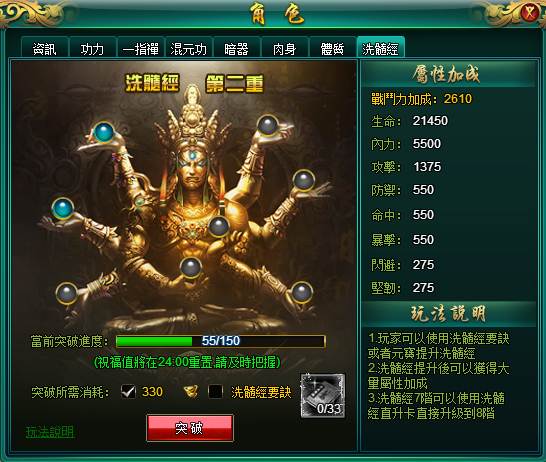Select the gray orb in the lower-right hand
Screen dimensions: 546x462
point(302,292)
